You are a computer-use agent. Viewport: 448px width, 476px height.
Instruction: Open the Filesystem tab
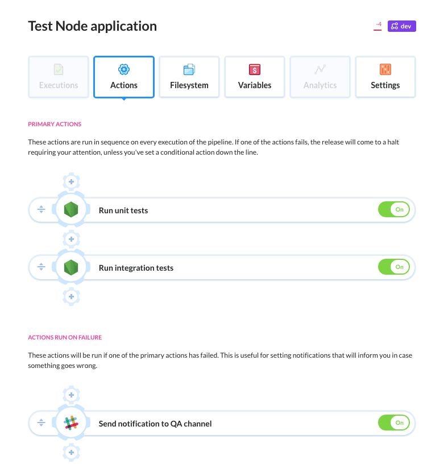(189, 77)
